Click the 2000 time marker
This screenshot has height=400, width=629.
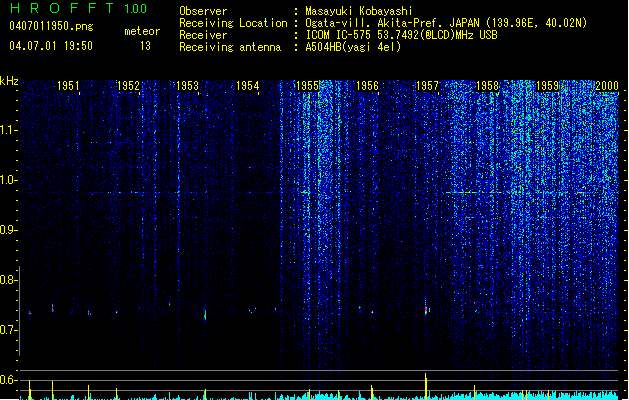(x=607, y=85)
